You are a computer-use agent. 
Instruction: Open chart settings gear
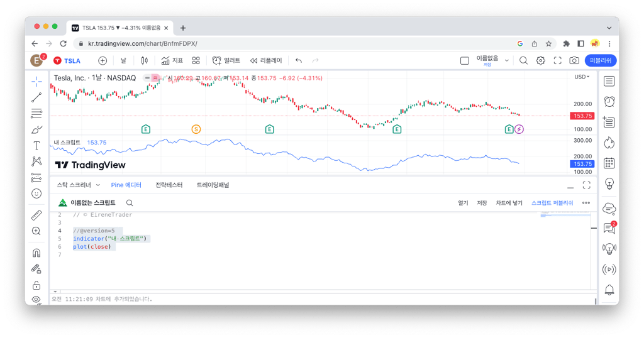(540, 61)
